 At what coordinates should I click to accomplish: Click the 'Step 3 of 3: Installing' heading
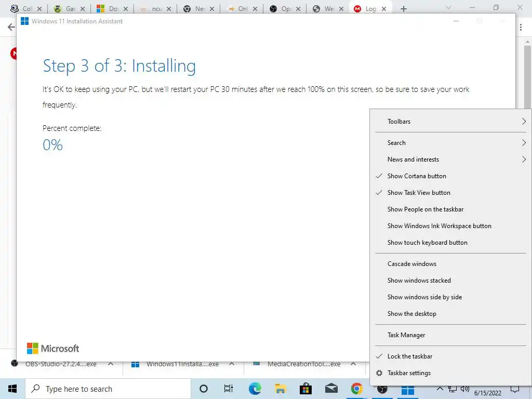click(119, 66)
